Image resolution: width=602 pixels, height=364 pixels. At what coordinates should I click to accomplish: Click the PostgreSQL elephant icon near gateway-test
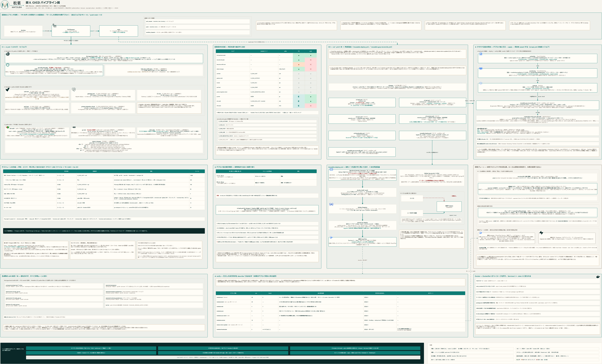point(74,90)
